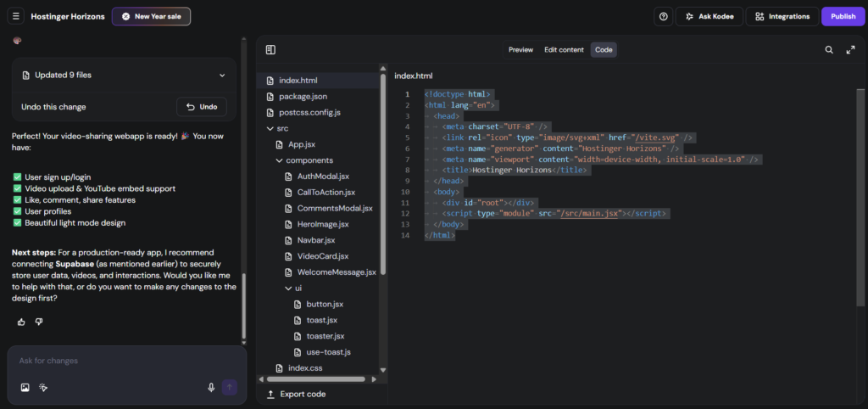Click the "/src/main.jsx" link in code
The image size is (868, 409).
(591, 213)
